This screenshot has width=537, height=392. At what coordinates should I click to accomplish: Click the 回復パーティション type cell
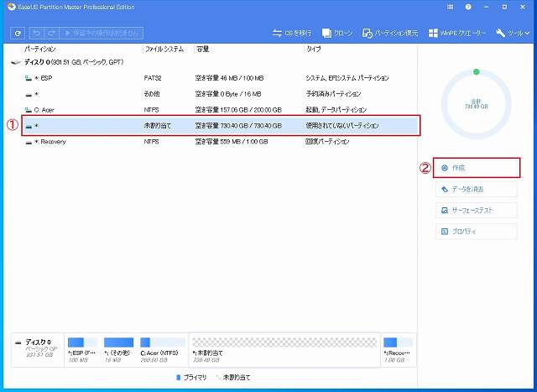click(327, 142)
